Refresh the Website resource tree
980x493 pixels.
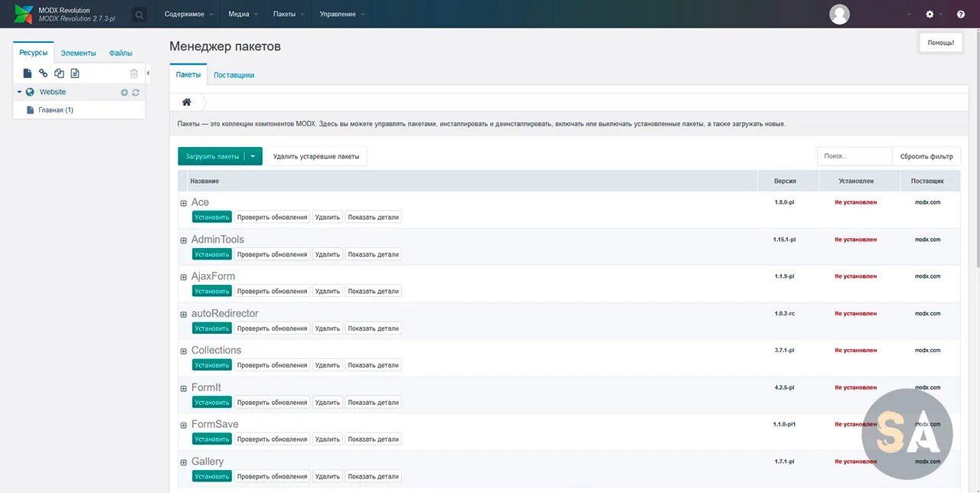(x=136, y=93)
